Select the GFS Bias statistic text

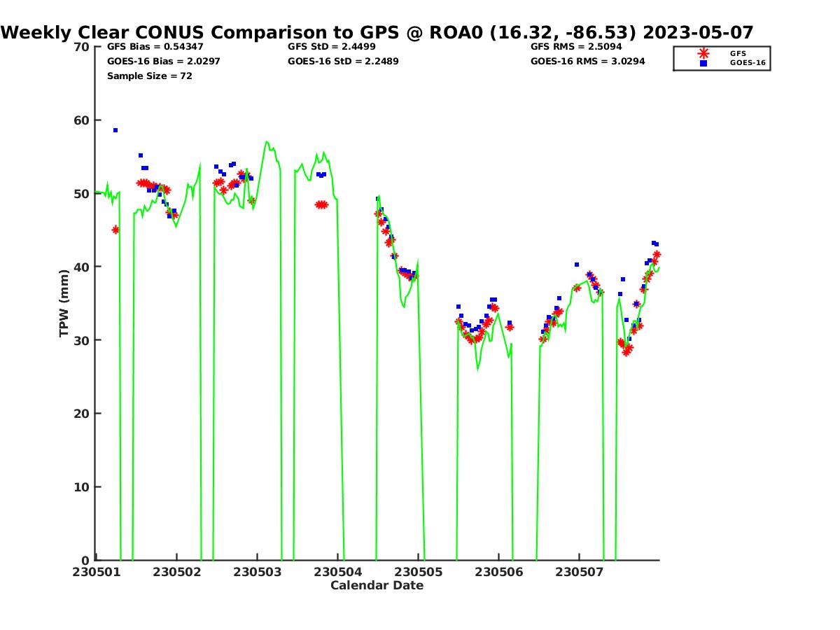155,47
